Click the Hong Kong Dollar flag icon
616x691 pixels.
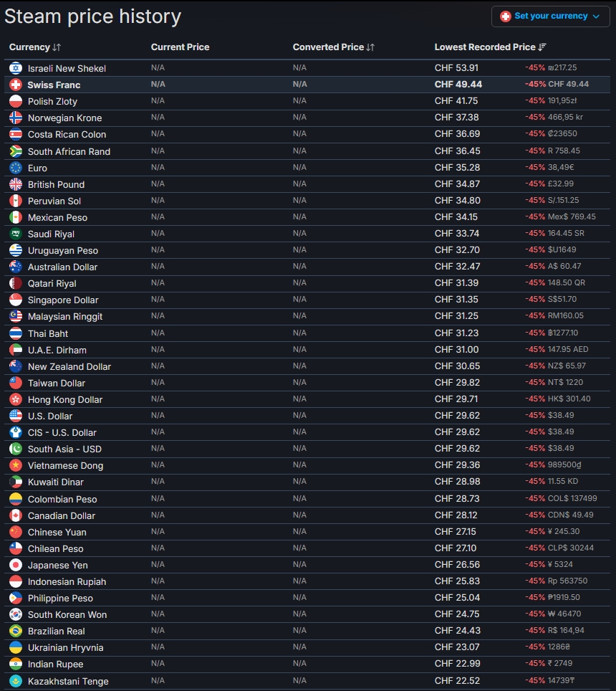(16, 400)
